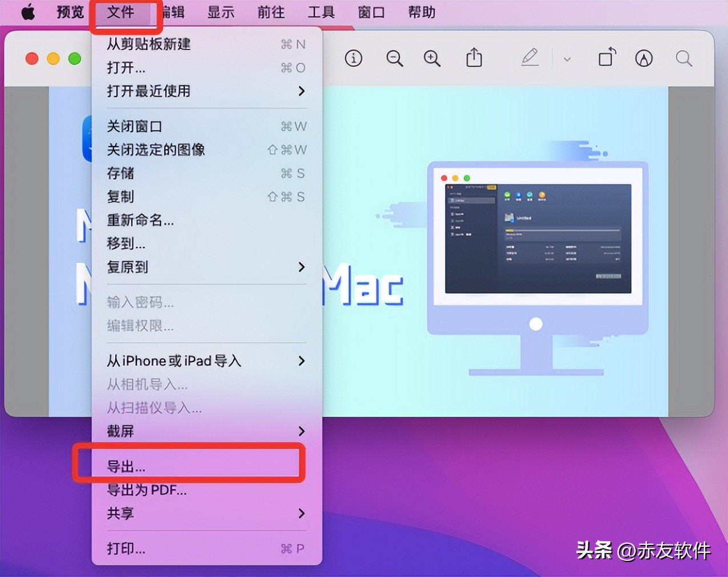The height and width of the screenshot is (577, 728).
Task: Rotate the image with the rotate icon
Action: tap(606, 58)
